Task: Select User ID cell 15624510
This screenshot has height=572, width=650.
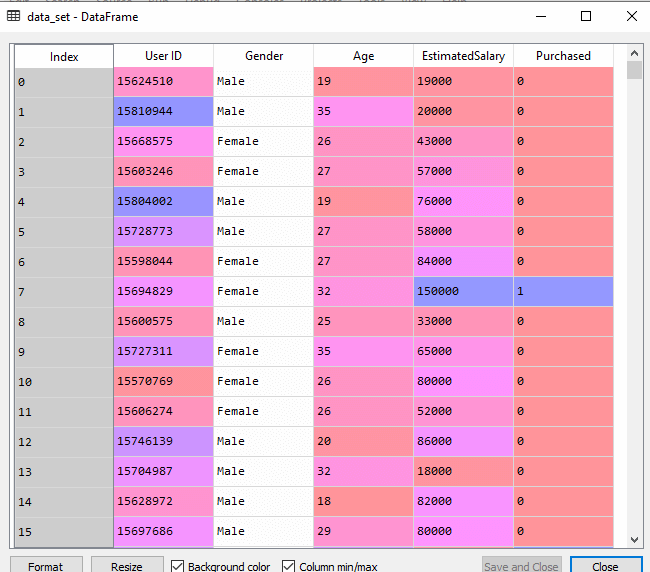Action: tap(163, 82)
